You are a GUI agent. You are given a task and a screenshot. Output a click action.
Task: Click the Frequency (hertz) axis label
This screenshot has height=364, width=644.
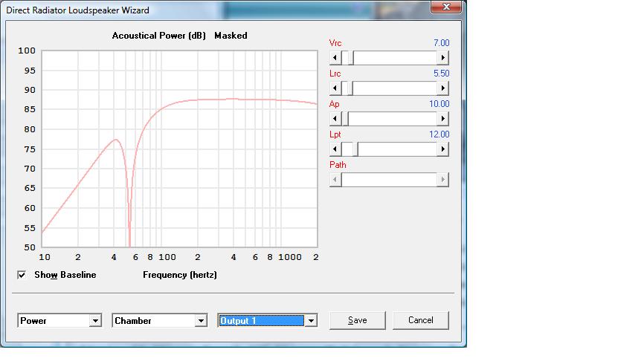tap(180, 275)
